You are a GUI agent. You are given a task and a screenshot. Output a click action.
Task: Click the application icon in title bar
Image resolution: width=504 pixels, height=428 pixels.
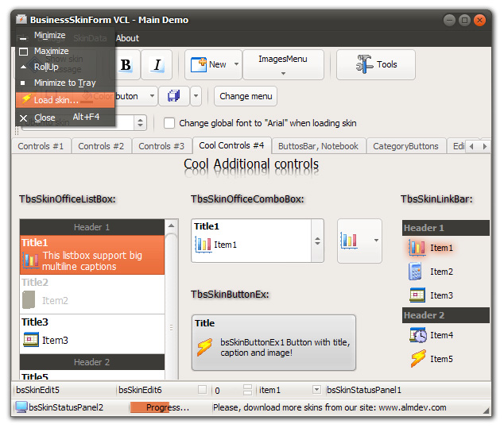[x=21, y=19]
